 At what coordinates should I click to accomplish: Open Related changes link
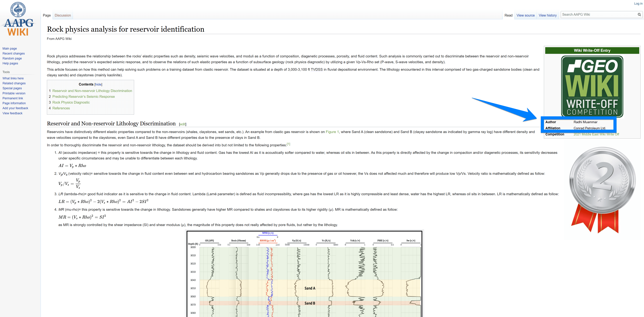(14, 83)
